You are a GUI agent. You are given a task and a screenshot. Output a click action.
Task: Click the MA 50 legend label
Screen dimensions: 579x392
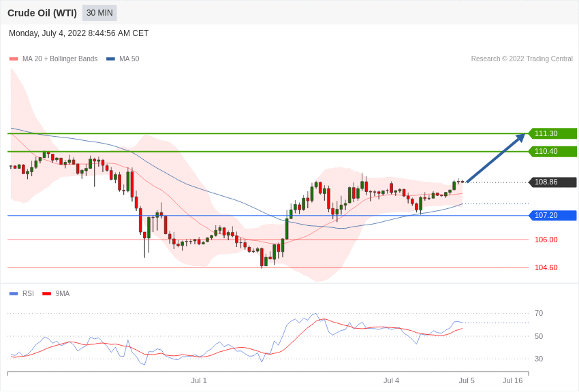[129, 59]
